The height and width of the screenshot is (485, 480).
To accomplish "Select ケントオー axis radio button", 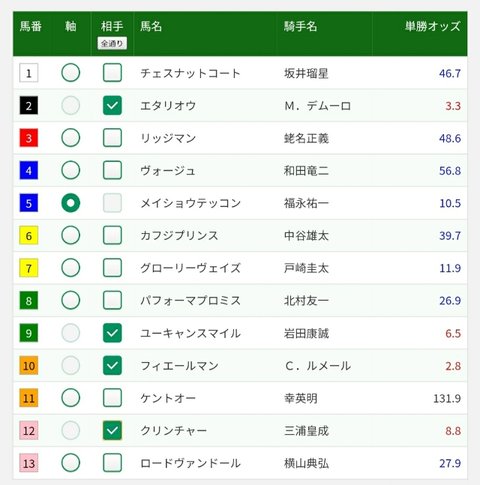I will tap(71, 398).
